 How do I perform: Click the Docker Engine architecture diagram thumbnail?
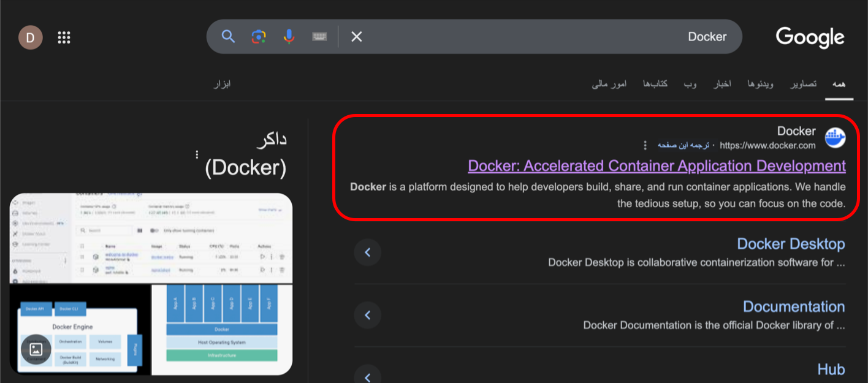[x=78, y=329]
